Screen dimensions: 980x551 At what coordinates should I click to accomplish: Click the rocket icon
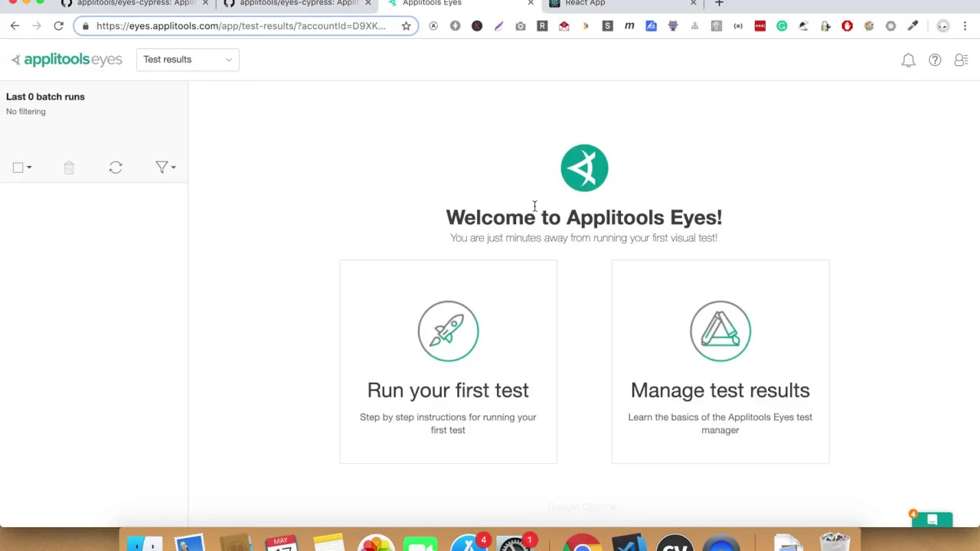coord(448,331)
